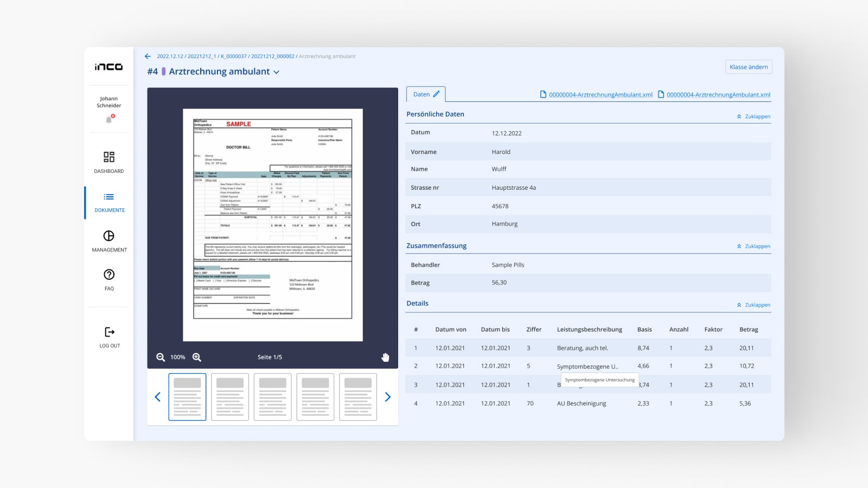
Task: Click the PLZ value 45678
Action: point(500,206)
